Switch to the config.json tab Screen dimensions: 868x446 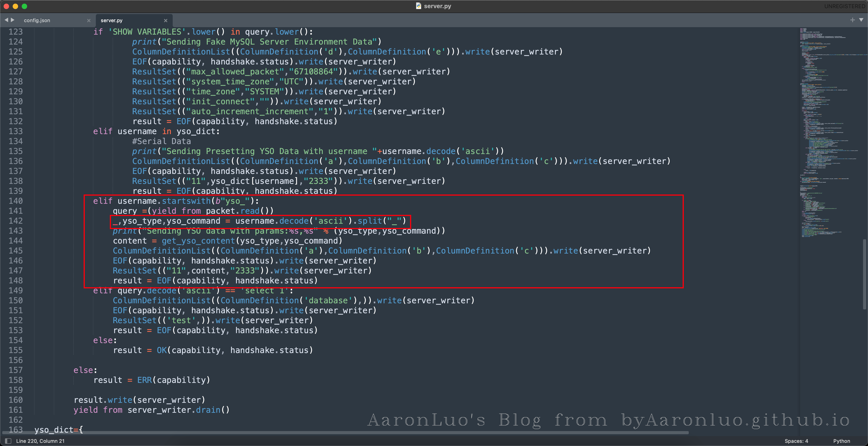[37, 21]
